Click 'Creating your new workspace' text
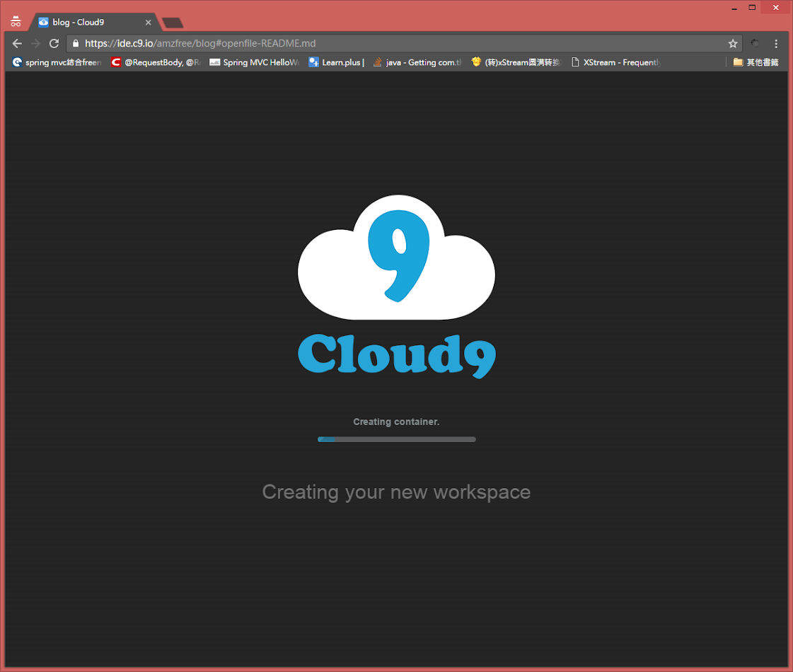This screenshot has height=672, width=793. (x=396, y=492)
